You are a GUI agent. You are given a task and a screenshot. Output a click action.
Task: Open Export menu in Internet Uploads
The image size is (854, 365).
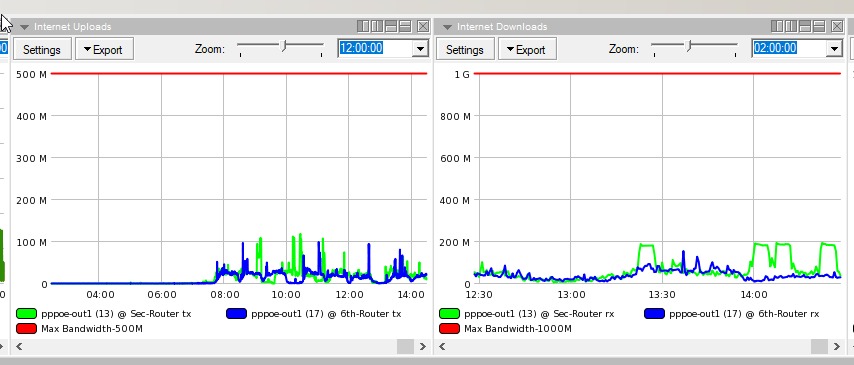click(x=104, y=50)
